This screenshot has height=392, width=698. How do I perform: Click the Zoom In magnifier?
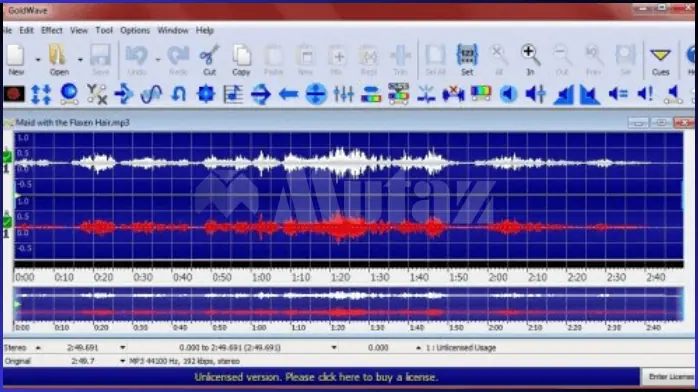(x=530, y=60)
